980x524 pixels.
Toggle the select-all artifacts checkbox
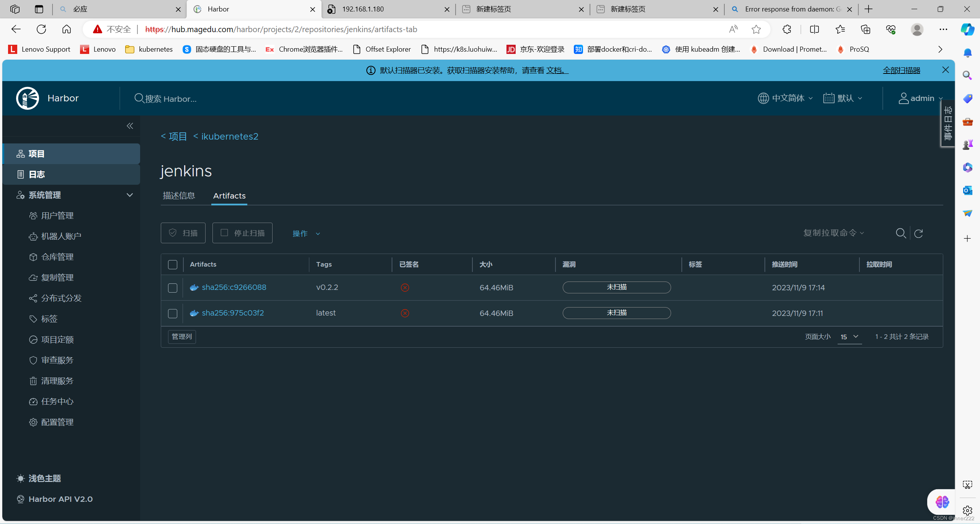tap(173, 264)
